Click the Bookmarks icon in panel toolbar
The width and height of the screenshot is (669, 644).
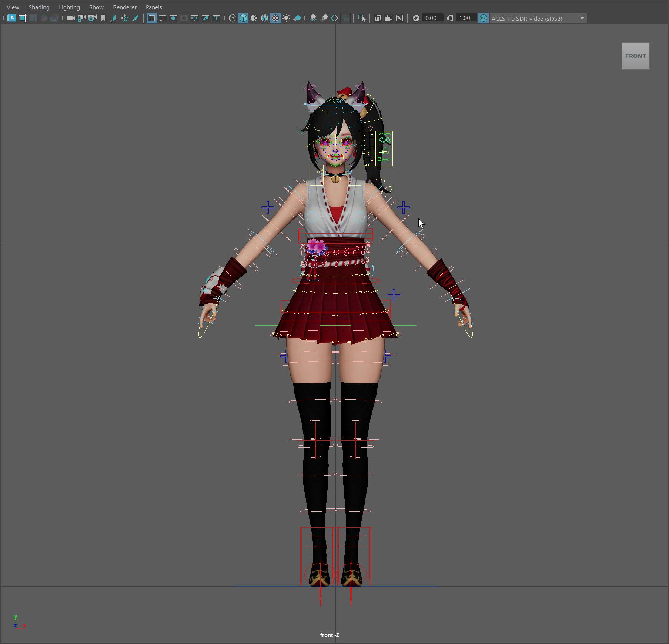click(103, 18)
